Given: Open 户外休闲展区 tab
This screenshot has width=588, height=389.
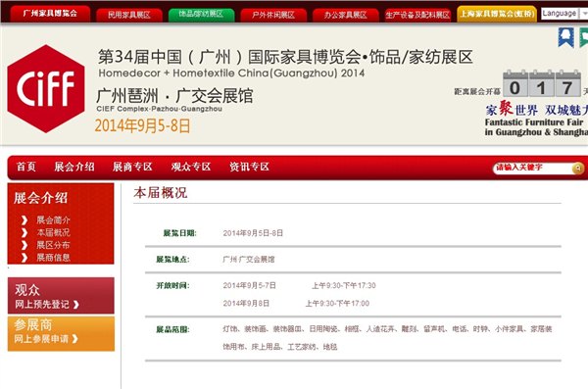Looking at the screenshot, I should (273, 15).
